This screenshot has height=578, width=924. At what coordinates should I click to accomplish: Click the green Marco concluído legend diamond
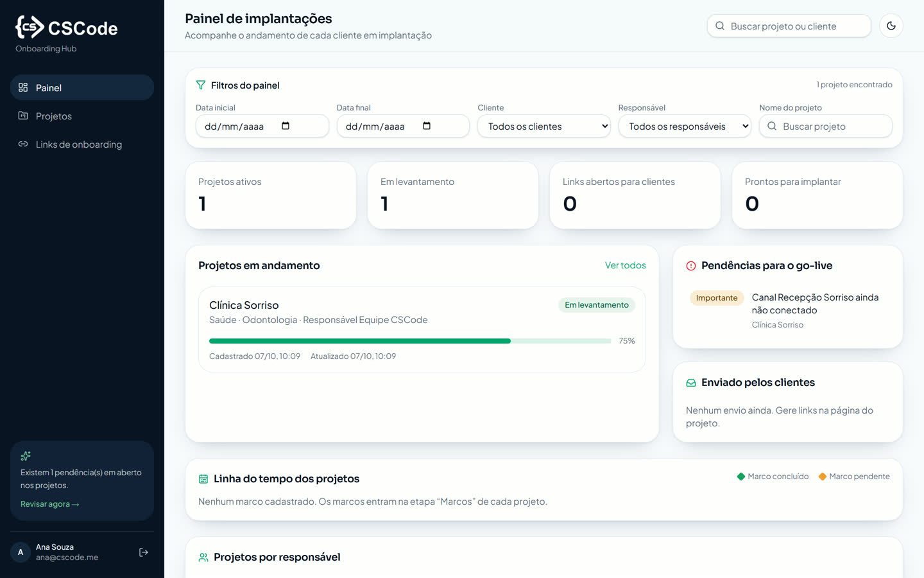pos(741,477)
